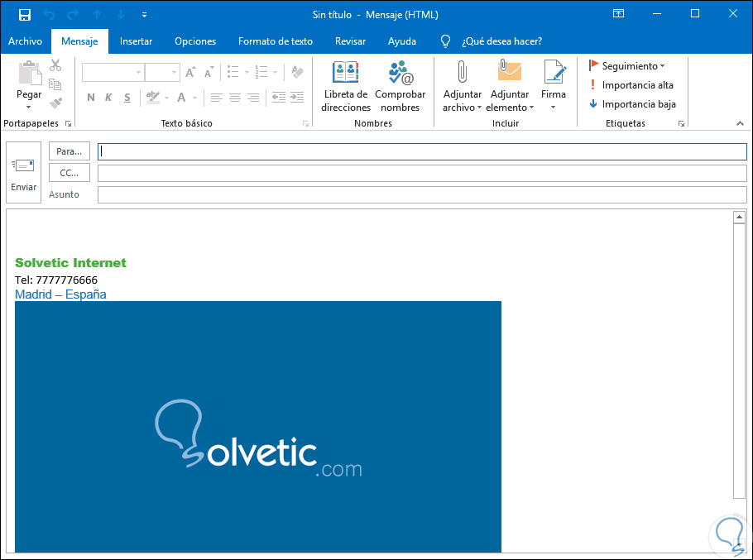
Task: Decrease font size with small A icon
Action: [209, 73]
